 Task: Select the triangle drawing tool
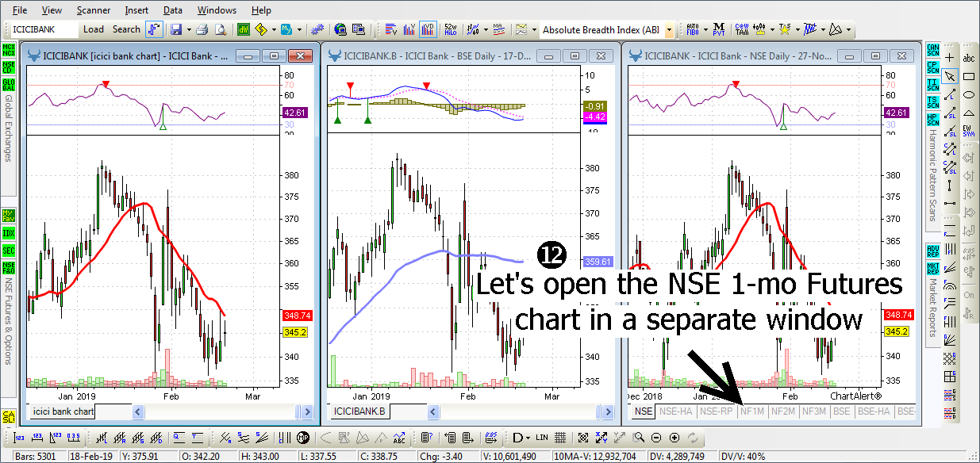968,113
